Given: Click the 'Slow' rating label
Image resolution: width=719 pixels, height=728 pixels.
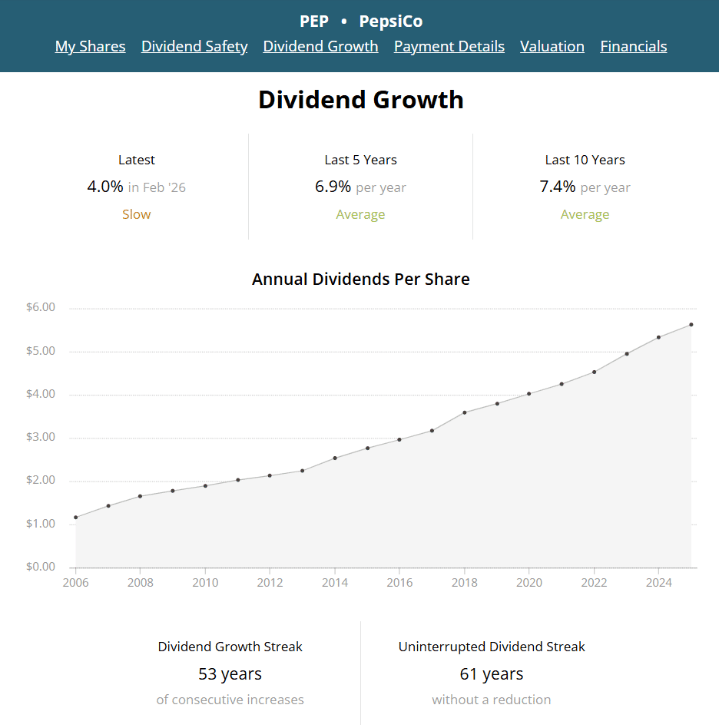Looking at the screenshot, I should click(137, 214).
